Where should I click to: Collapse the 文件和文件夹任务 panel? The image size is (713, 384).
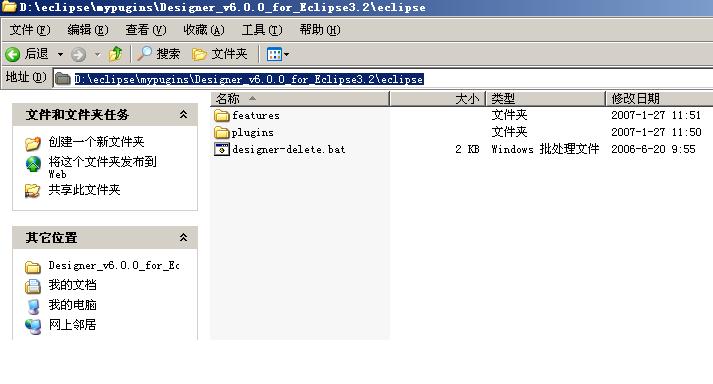coord(183,114)
